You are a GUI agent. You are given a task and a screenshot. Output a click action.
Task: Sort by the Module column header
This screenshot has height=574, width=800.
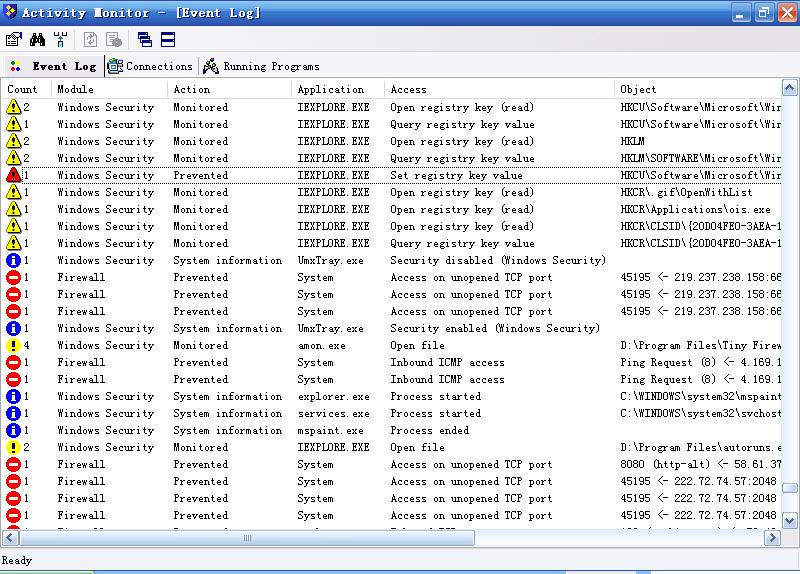(109, 89)
